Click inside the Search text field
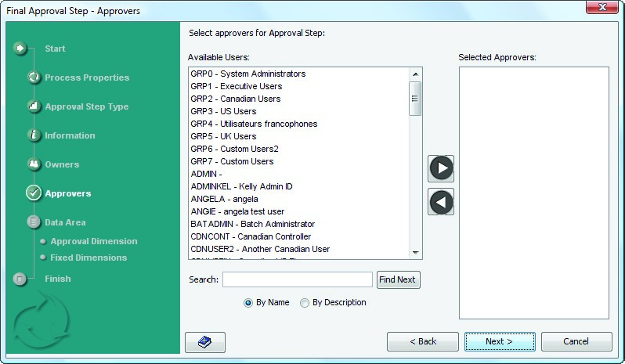Image resolution: width=625 pixels, height=364 pixels. (297, 279)
